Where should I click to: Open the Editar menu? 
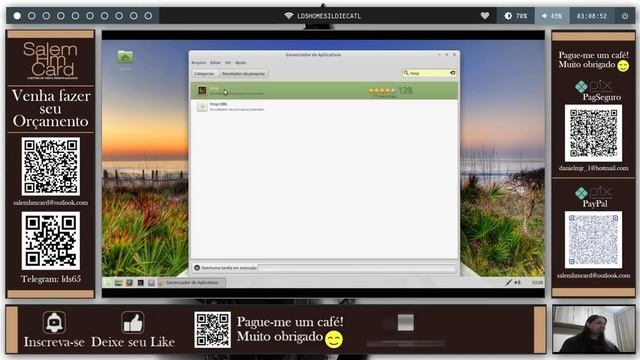coord(215,63)
